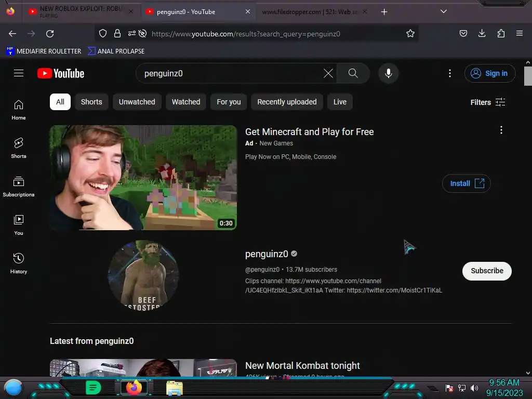Open the You section in sidebar
The width and height of the screenshot is (532, 399).
19,225
